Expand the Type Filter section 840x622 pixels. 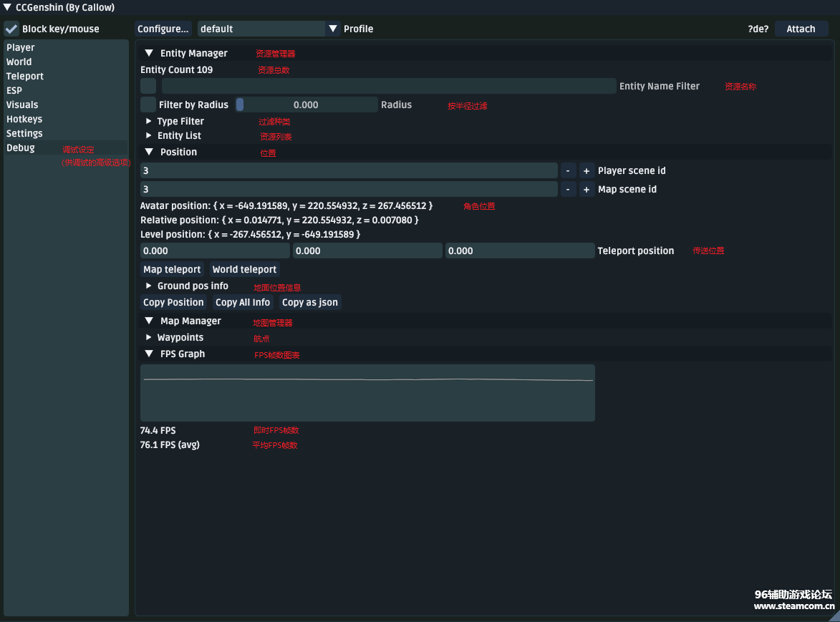coord(149,121)
